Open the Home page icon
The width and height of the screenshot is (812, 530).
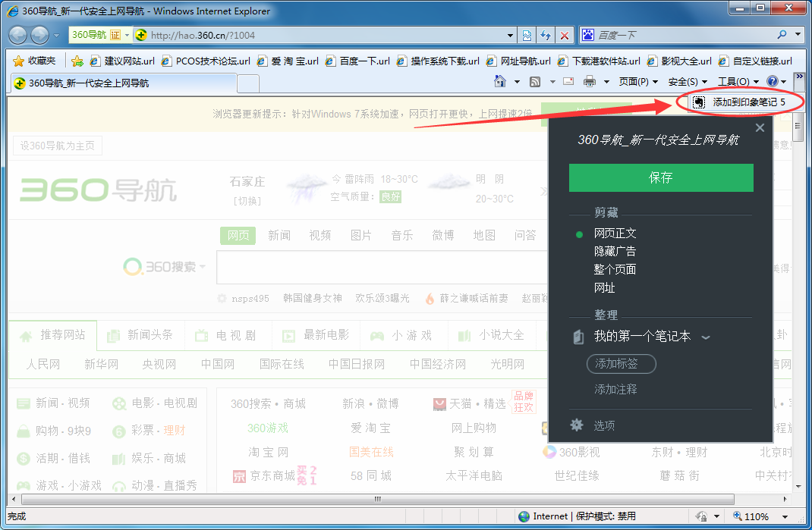coord(499,81)
